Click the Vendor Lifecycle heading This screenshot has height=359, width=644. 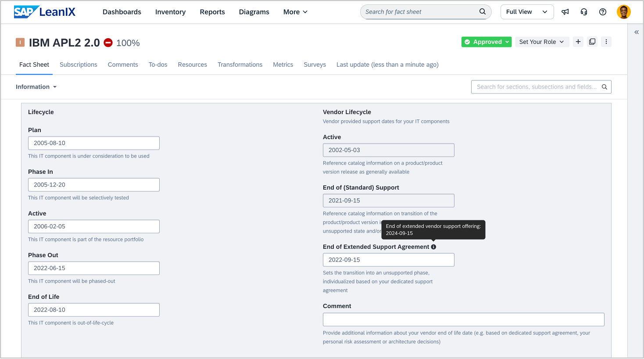point(347,112)
